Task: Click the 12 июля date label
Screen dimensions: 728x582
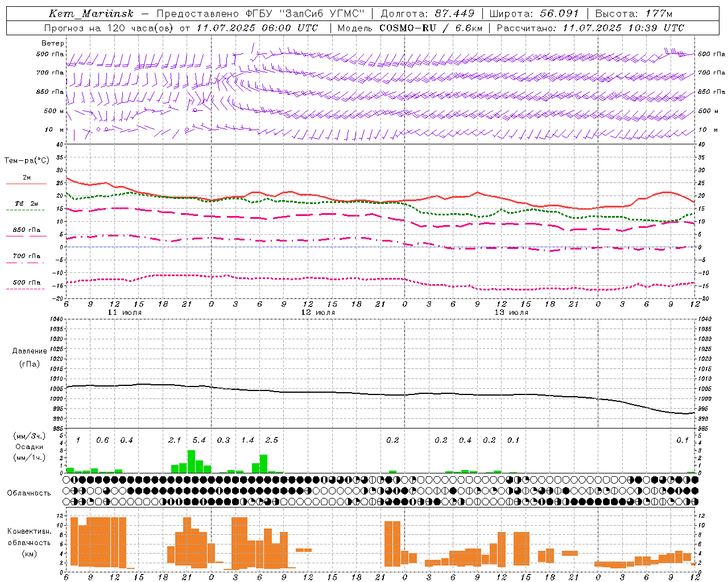Action: [318, 313]
